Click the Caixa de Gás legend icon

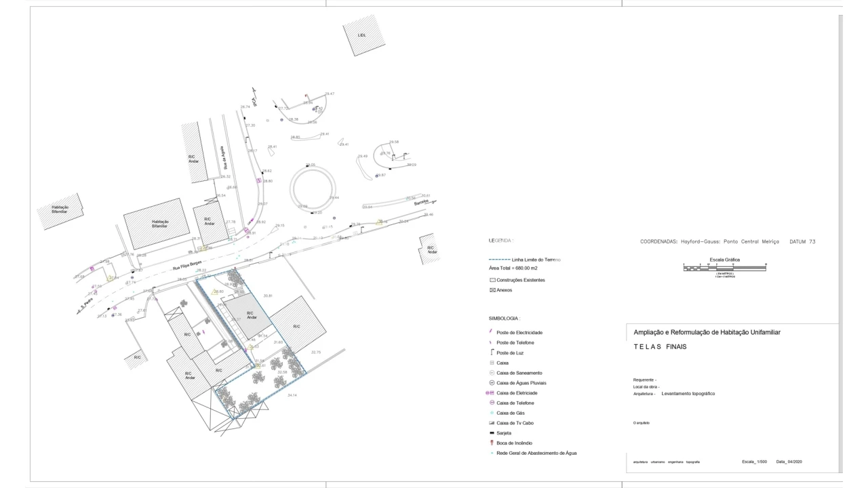pos(492,413)
